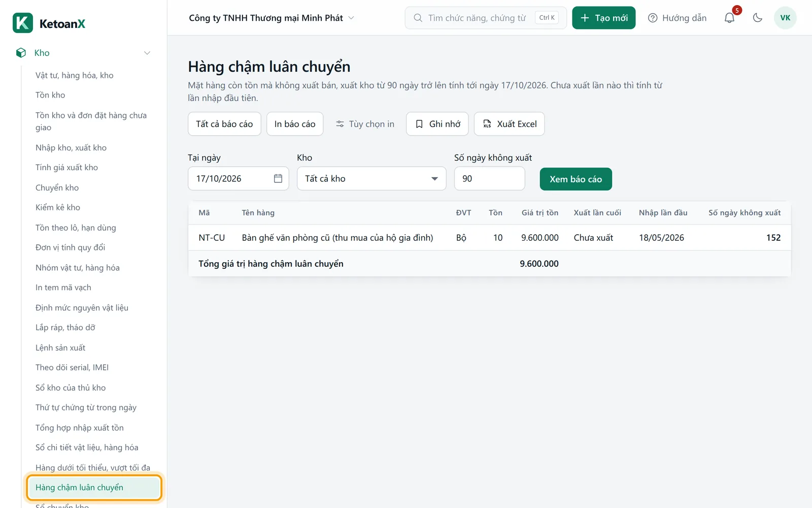Click Xem báo cáo button

(x=576, y=179)
